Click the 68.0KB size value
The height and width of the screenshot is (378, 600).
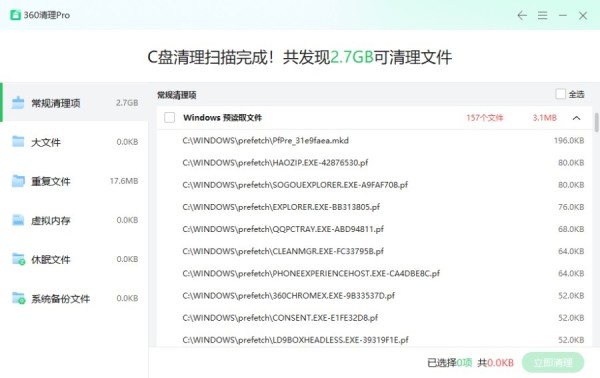point(571,229)
